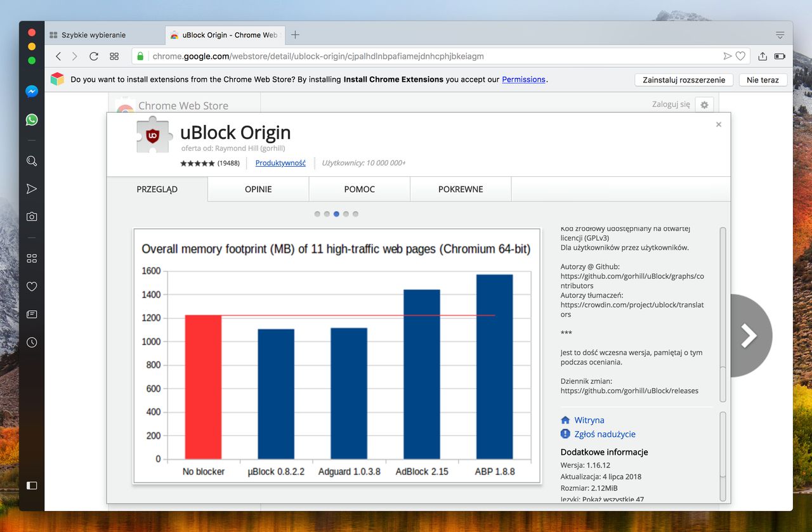Open Chrome Web Store settings gear
This screenshot has width=812, height=532.
point(704,105)
